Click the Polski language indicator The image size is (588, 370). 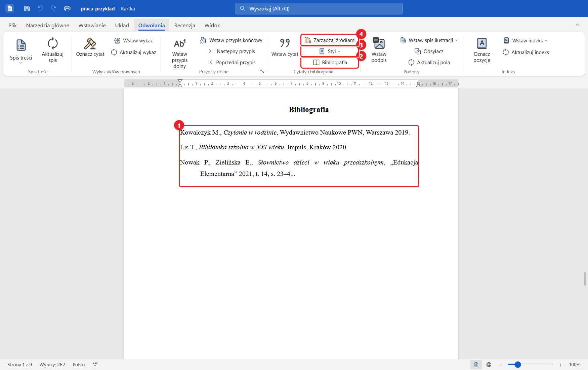point(79,365)
